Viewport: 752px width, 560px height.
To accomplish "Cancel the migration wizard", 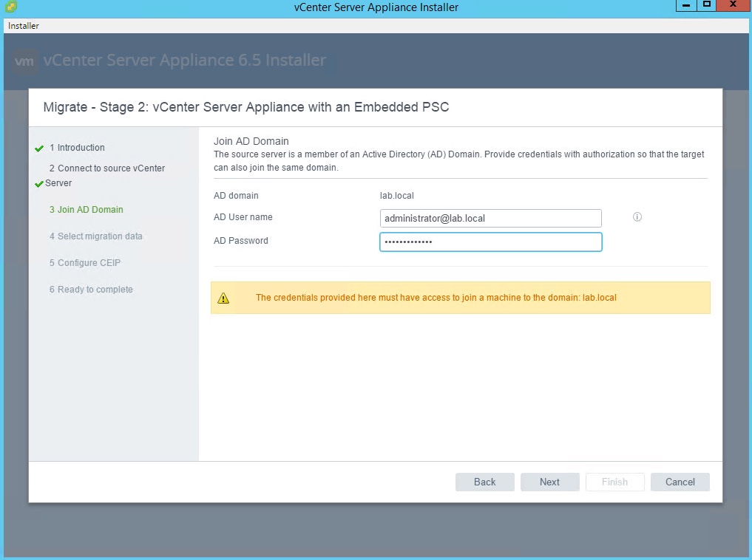I will 680,482.
